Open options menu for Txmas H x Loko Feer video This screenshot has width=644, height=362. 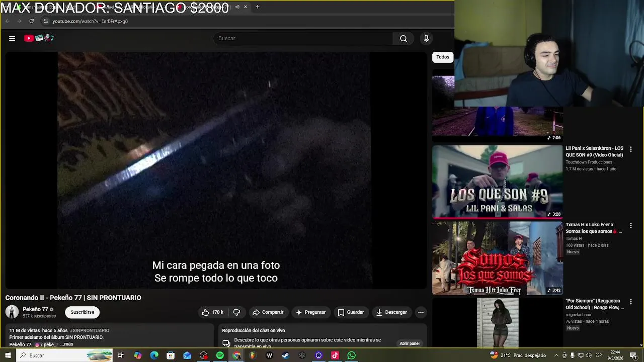631,226
